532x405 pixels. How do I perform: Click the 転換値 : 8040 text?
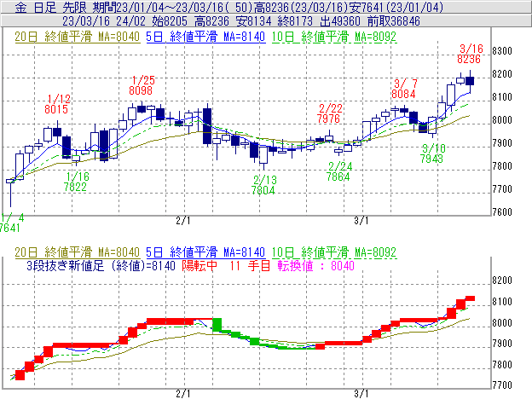(x=315, y=265)
